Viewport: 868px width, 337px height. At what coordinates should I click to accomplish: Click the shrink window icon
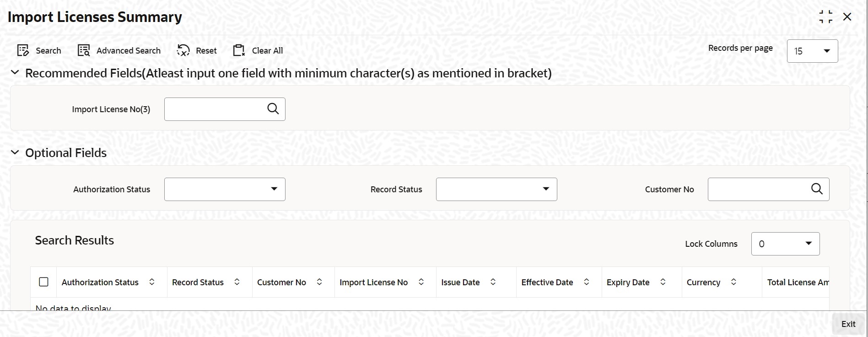point(825,17)
